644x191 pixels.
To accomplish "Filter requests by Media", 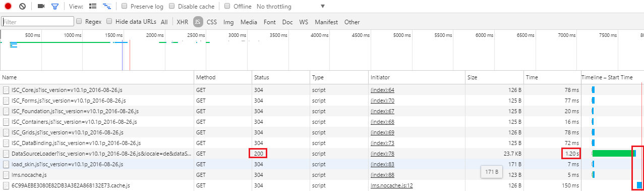I will pyautogui.click(x=249, y=22).
